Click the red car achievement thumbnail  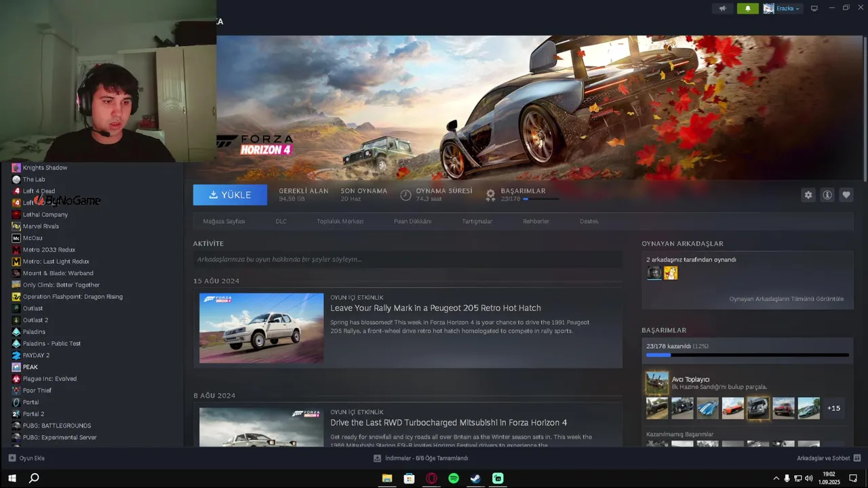click(x=783, y=408)
